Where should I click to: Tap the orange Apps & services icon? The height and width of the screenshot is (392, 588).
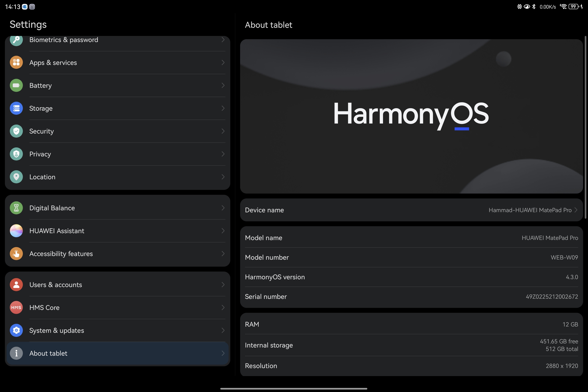click(x=16, y=62)
